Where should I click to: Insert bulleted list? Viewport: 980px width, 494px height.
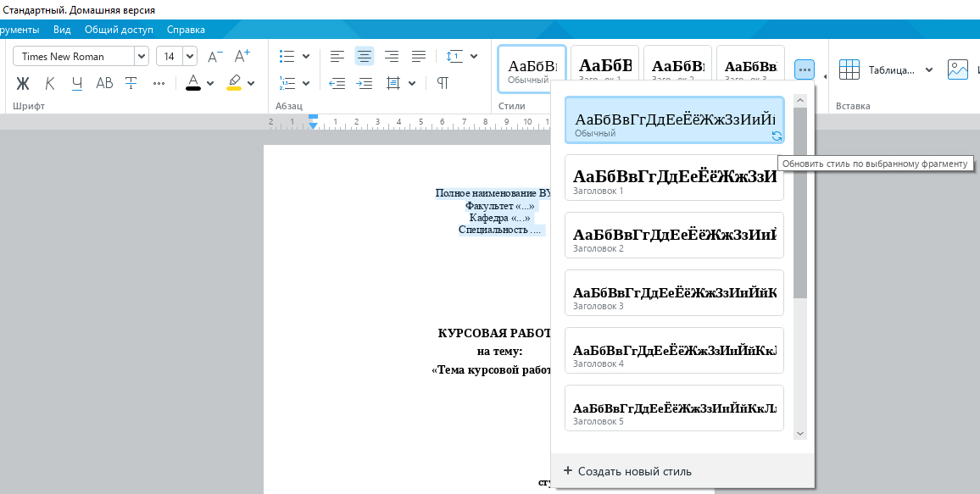tap(287, 56)
